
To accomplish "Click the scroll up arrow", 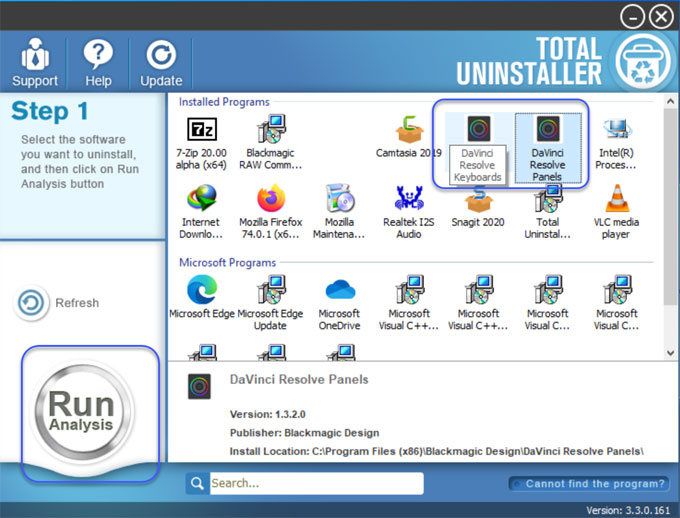I will click(670, 102).
